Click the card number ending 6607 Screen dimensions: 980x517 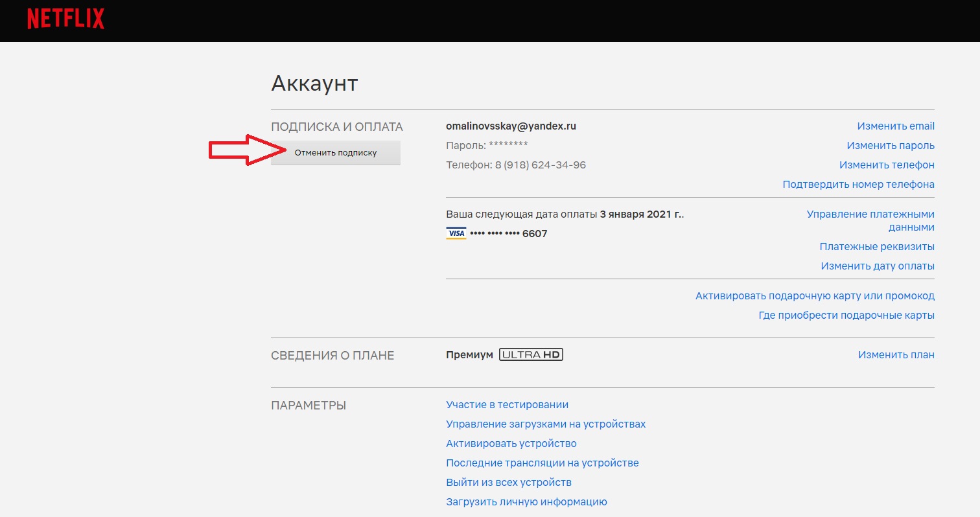[509, 234]
